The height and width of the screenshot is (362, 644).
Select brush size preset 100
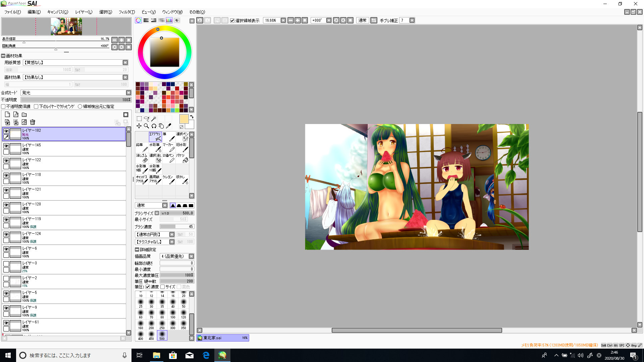pos(173,314)
